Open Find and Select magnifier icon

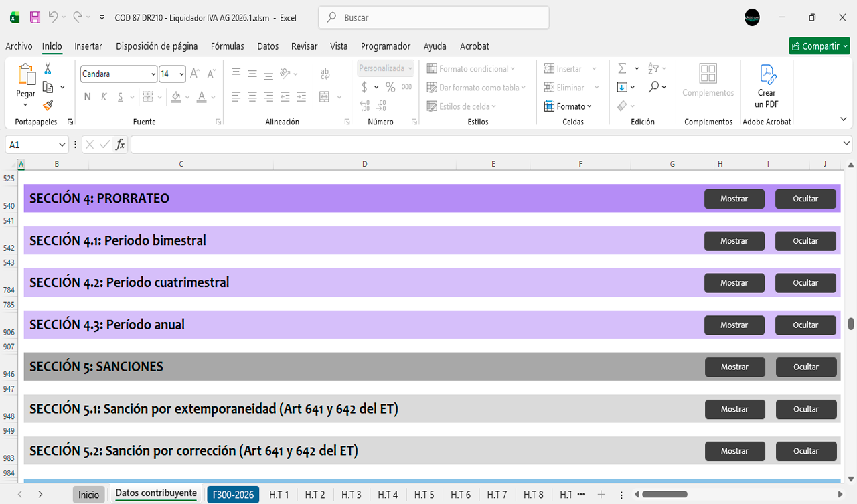pyautogui.click(x=653, y=87)
